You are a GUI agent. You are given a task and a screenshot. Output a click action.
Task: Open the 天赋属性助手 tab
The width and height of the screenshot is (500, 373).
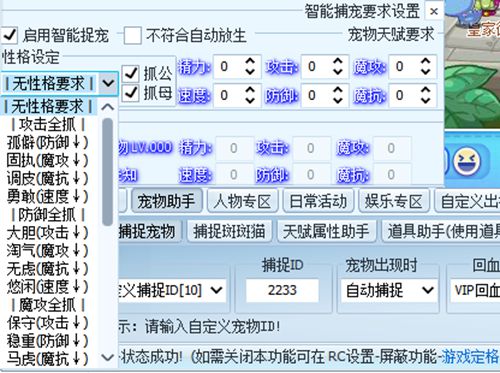point(326,231)
